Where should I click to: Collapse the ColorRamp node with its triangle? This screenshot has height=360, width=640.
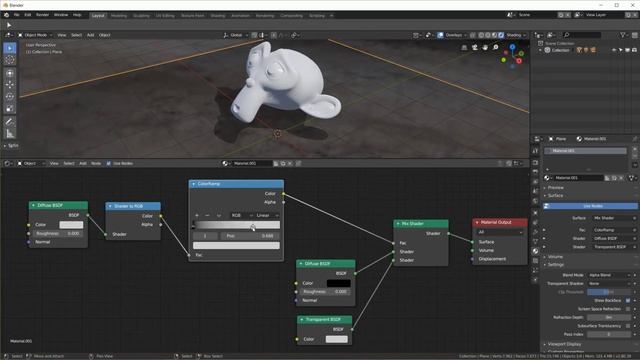(x=193, y=184)
